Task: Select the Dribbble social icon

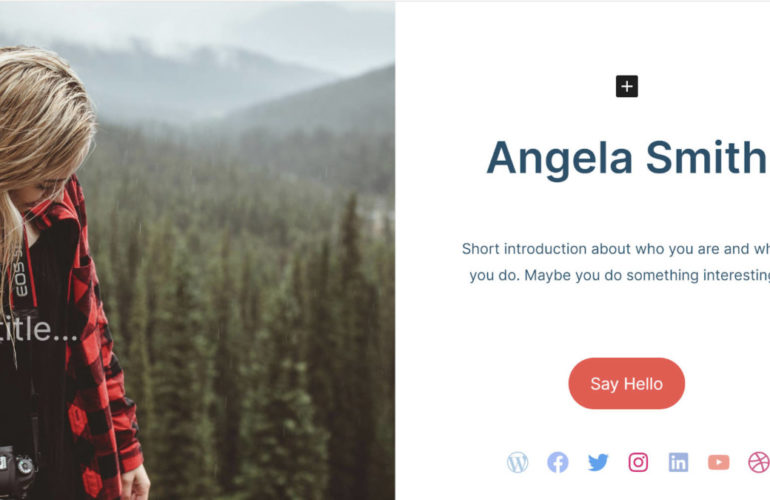Action: point(759,462)
